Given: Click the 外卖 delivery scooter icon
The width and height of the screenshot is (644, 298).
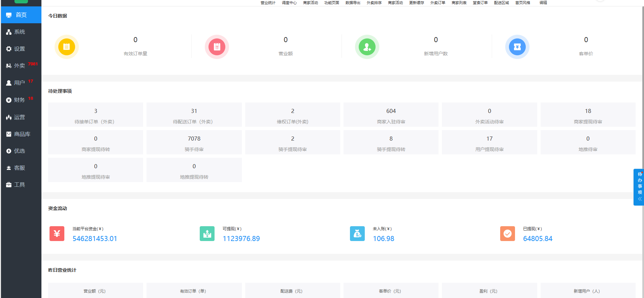Looking at the screenshot, I should click(x=9, y=66).
